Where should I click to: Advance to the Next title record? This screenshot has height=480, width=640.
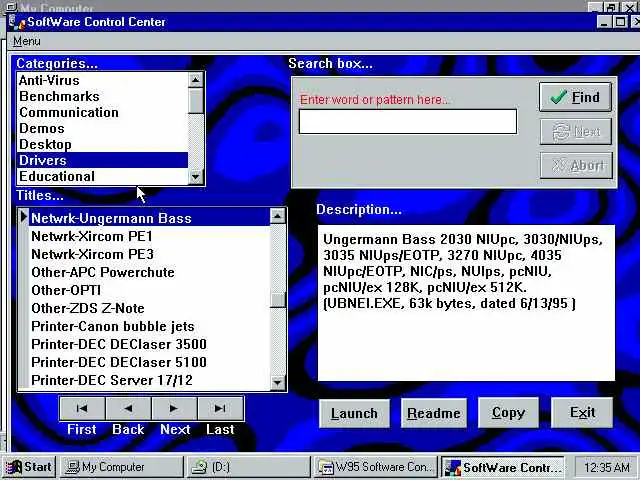pyautogui.click(x=174, y=408)
